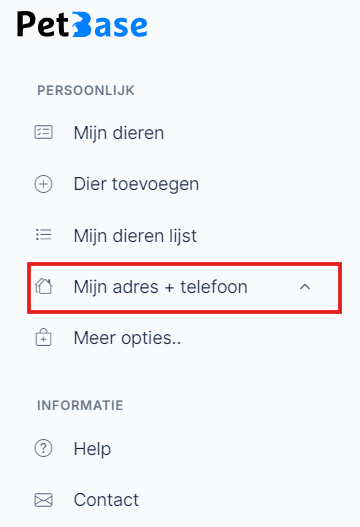Click the plus circle icon for Dier toevoegen
This screenshot has width=360, height=527.
(x=44, y=184)
